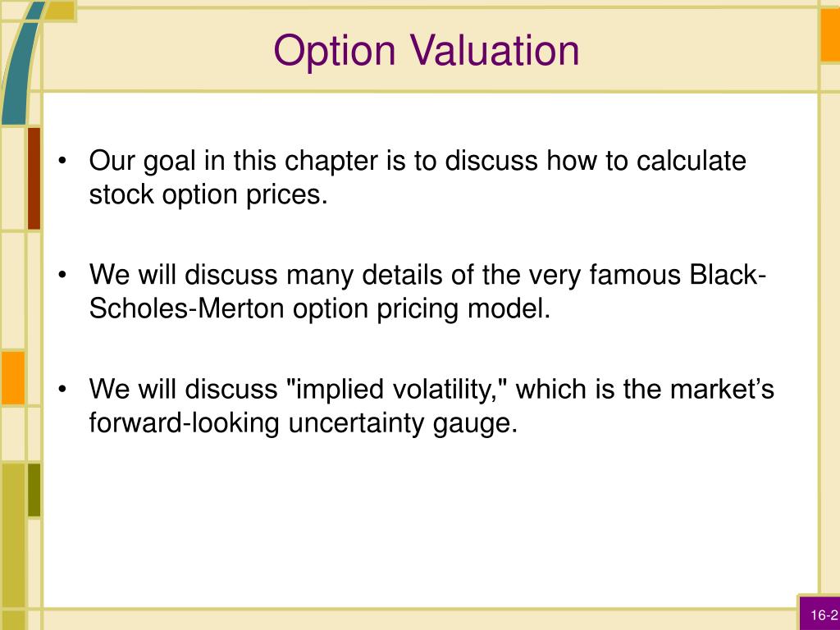Click the "Option Valuation" slide title

click(x=427, y=52)
